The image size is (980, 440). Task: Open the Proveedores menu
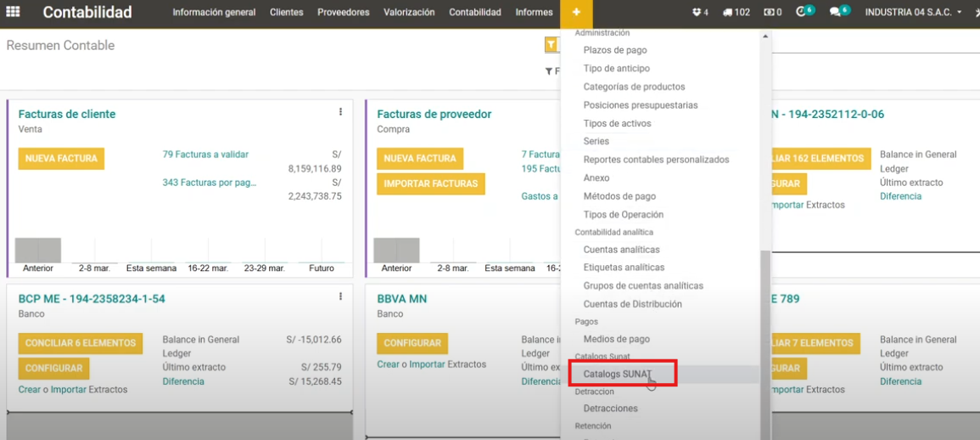pos(343,13)
